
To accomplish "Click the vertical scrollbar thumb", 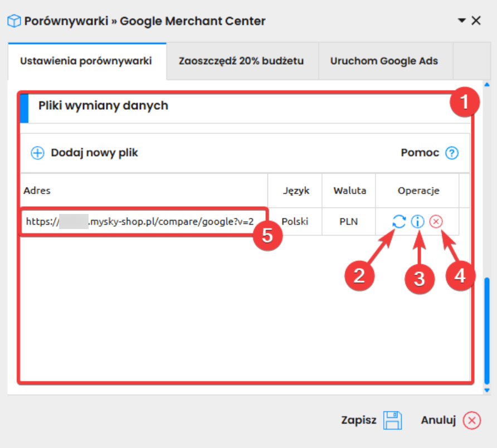I will [x=487, y=331].
